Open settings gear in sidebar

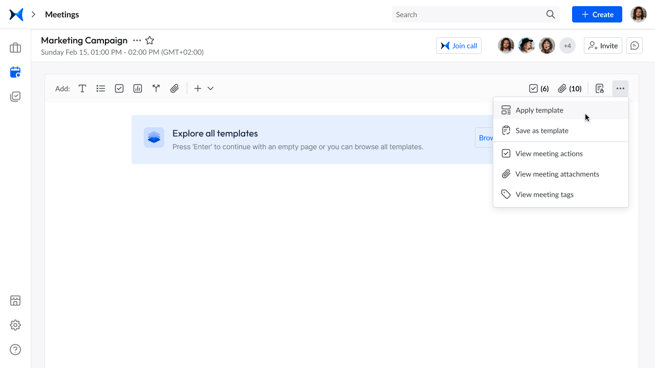point(15,325)
